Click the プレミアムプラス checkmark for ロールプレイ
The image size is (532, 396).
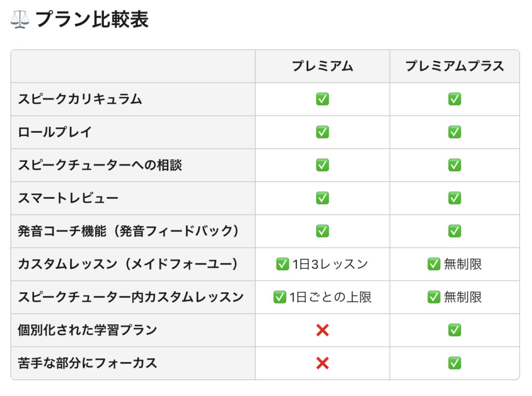coord(455,132)
